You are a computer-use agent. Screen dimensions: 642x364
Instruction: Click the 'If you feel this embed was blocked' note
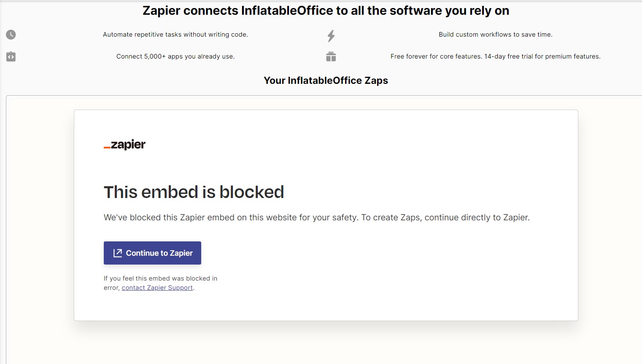pos(160,278)
